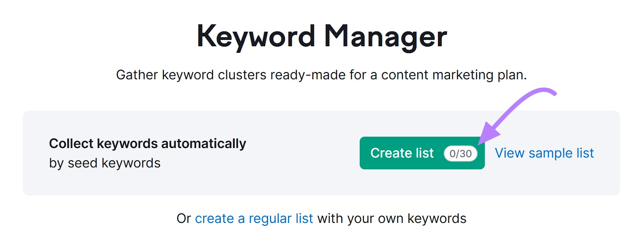
Task: Click the green Create list button
Action: 422,153
